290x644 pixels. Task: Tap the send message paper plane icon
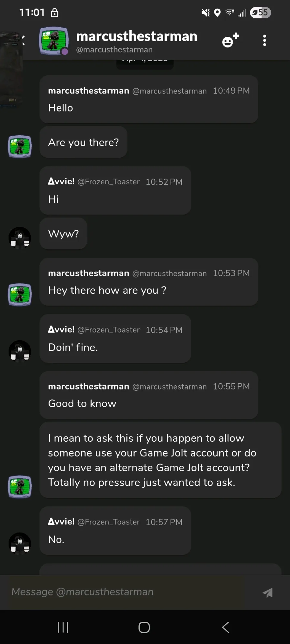(x=267, y=592)
